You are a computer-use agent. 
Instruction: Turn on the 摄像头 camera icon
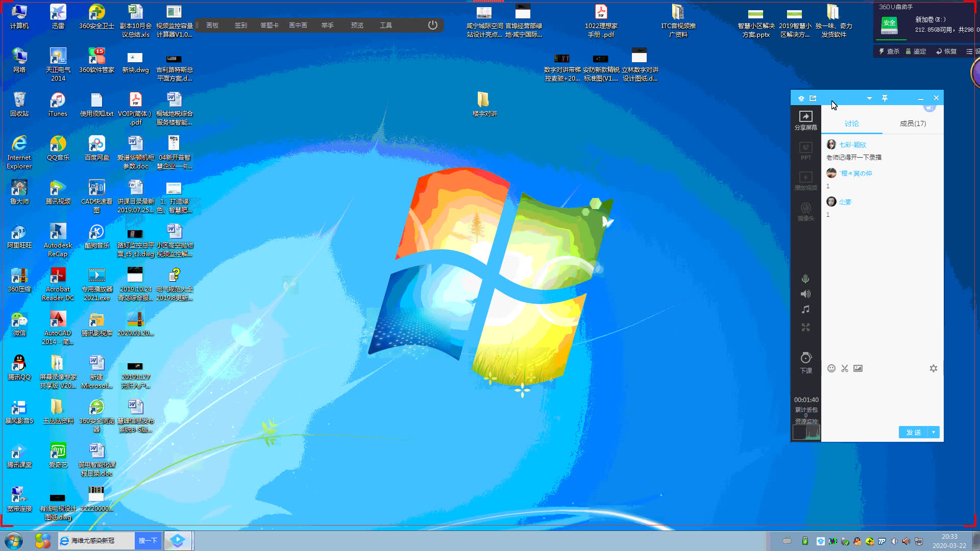[805, 212]
